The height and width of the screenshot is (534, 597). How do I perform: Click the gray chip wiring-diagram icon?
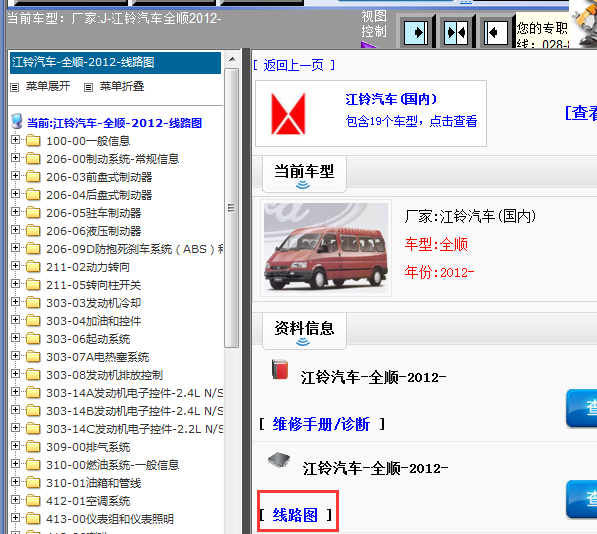(279, 460)
